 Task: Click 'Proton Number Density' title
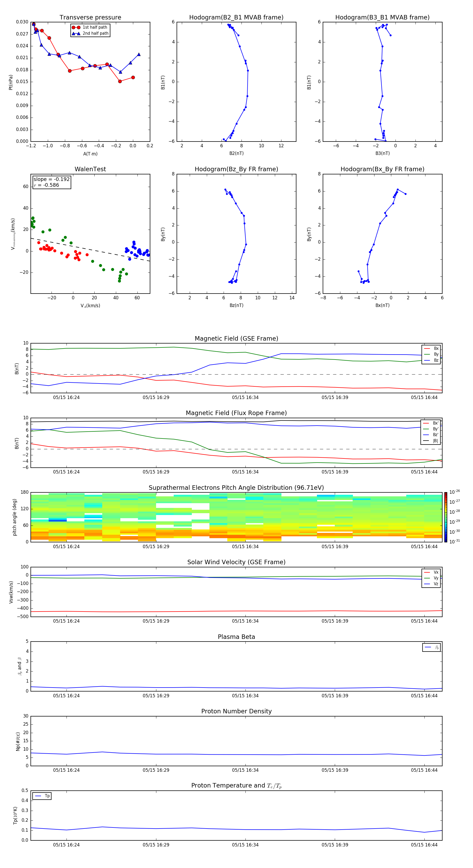236,711
